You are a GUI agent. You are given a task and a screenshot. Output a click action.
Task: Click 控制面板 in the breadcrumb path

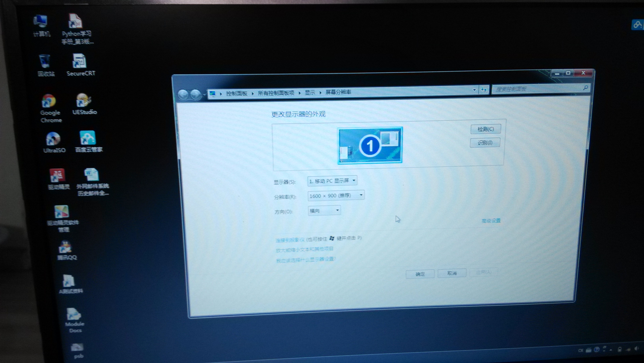coord(236,94)
